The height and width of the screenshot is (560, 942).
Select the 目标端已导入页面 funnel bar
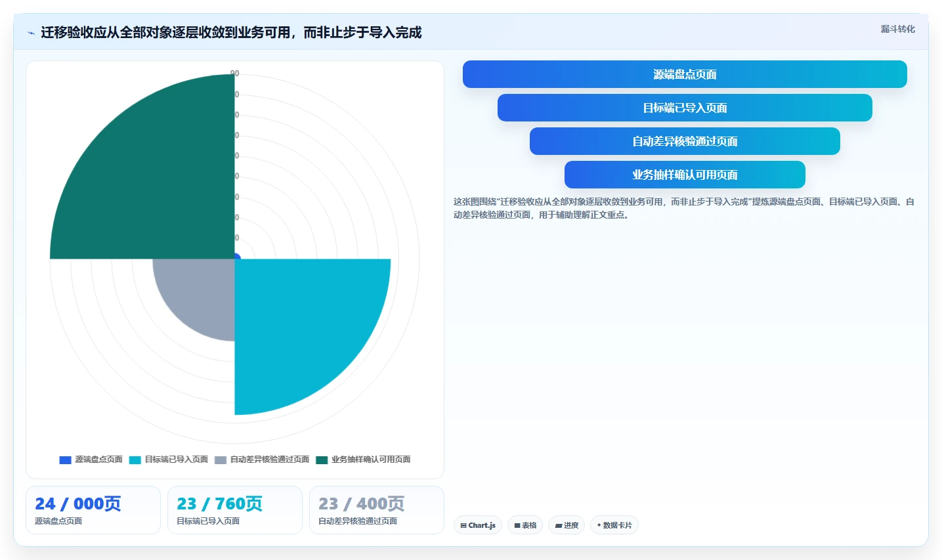point(685,108)
